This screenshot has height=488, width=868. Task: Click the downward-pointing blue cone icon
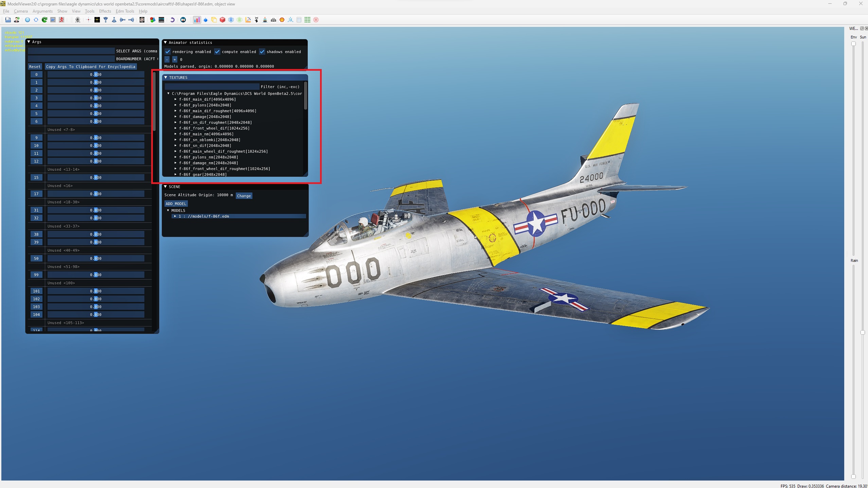coord(106,20)
